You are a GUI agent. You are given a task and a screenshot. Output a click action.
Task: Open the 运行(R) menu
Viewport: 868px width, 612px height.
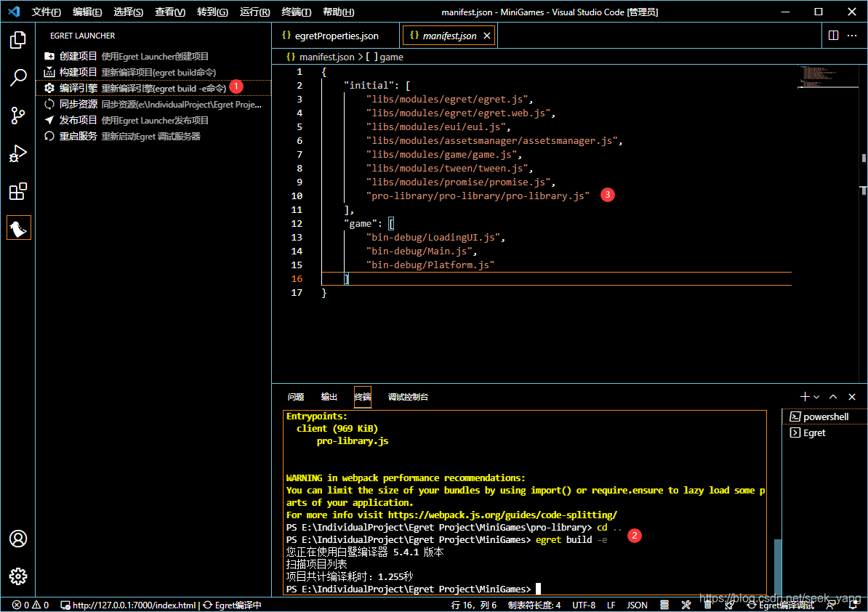(254, 12)
